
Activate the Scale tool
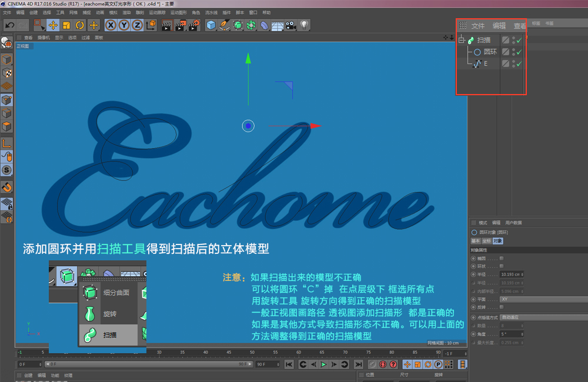click(66, 25)
